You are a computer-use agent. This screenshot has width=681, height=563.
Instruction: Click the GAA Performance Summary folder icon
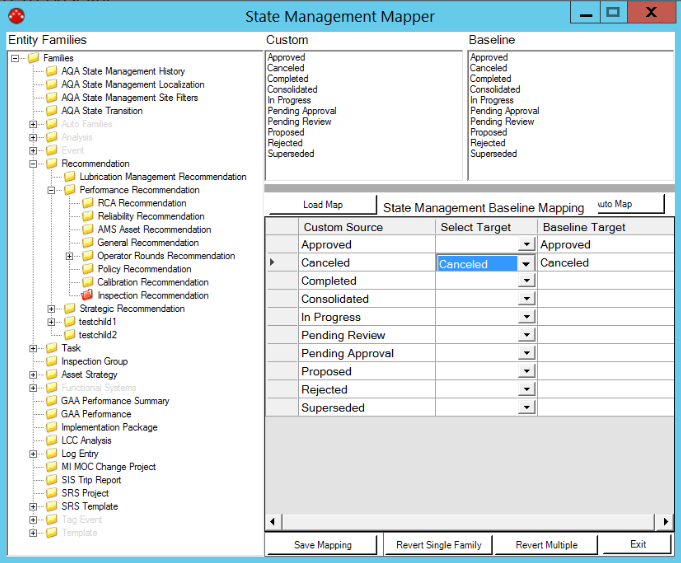coord(52,401)
